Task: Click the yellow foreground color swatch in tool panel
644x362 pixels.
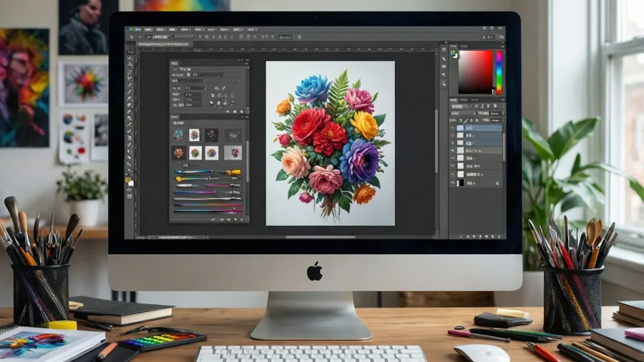Action: (128, 180)
